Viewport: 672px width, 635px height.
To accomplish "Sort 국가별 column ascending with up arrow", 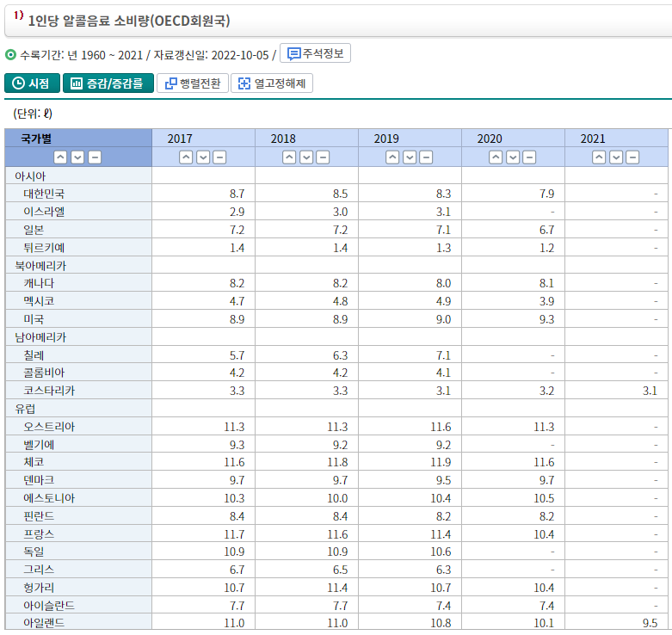I will (60, 157).
